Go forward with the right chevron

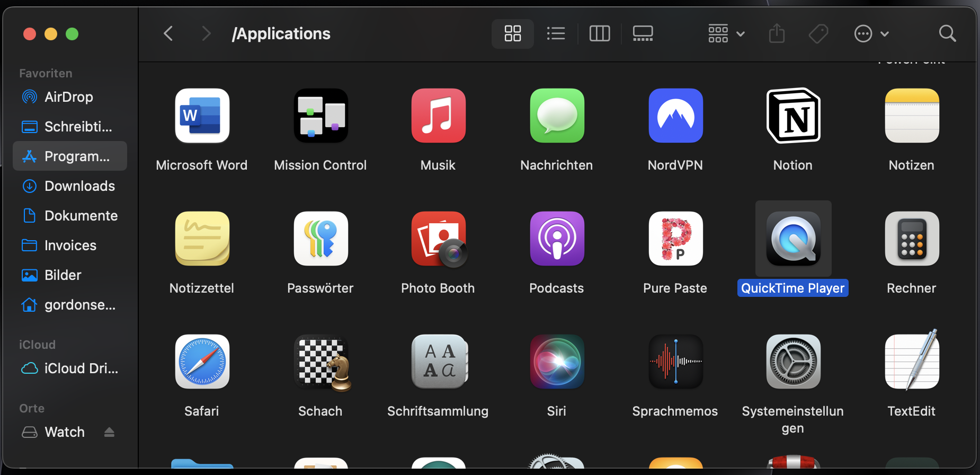(206, 34)
